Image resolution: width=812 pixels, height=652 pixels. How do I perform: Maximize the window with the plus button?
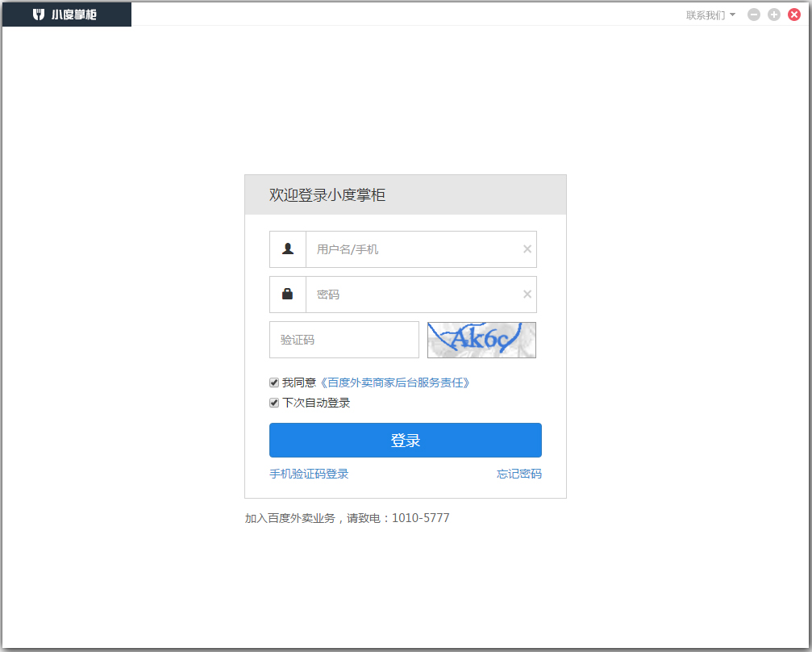click(774, 15)
